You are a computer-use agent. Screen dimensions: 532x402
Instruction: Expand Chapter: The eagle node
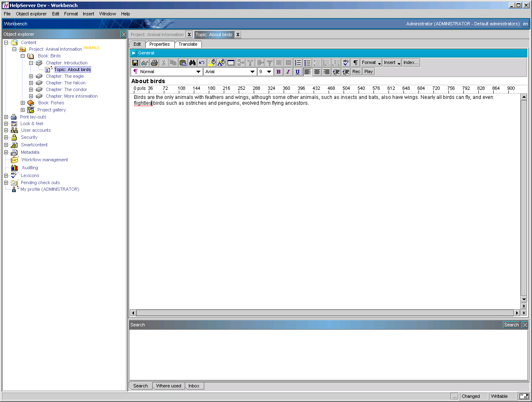pyautogui.click(x=31, y=76)
